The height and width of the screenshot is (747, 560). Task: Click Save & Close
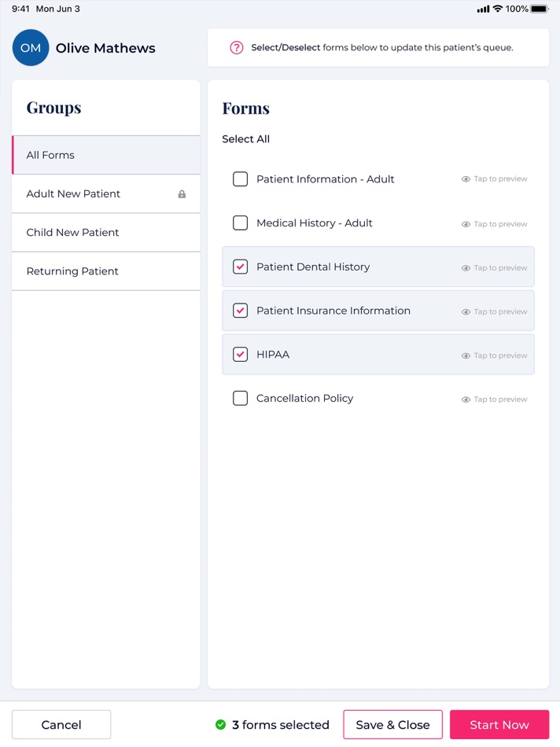(392, 724)
